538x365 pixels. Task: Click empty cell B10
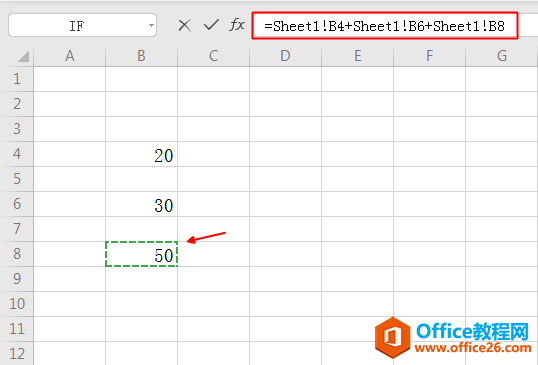click(141, 304)
